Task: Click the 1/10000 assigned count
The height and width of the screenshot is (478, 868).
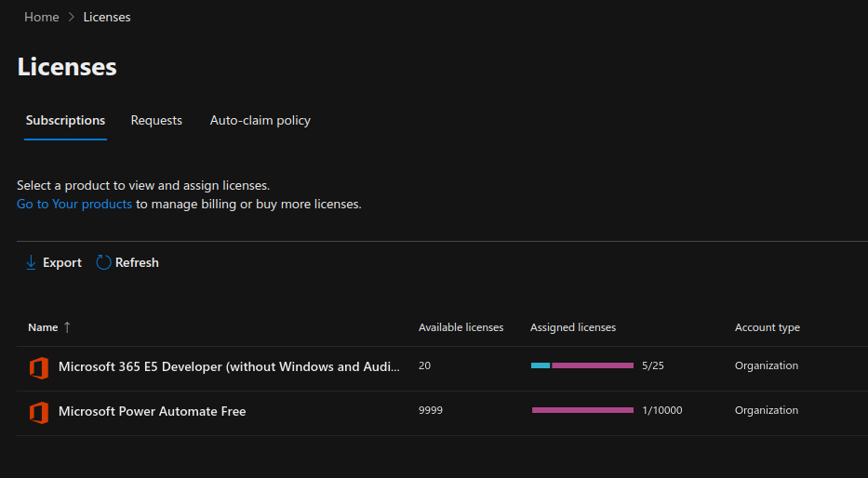Action: [662, 410]
